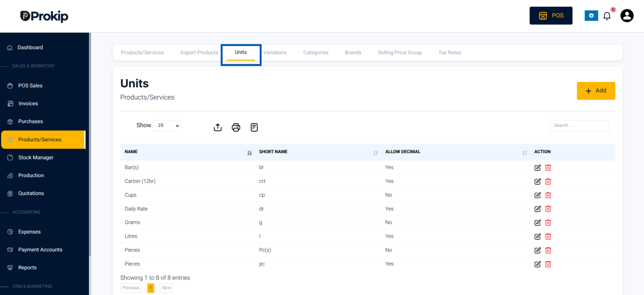Click the Prokip logo
Viewport: 644px width, 295px height.
[44, 16]
